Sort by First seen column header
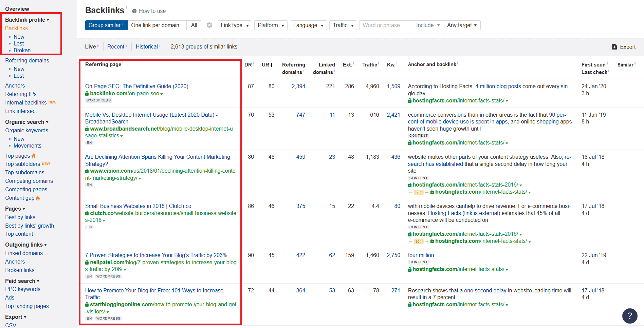The width and height of the screenshot is (644, 328). [593, 64]
